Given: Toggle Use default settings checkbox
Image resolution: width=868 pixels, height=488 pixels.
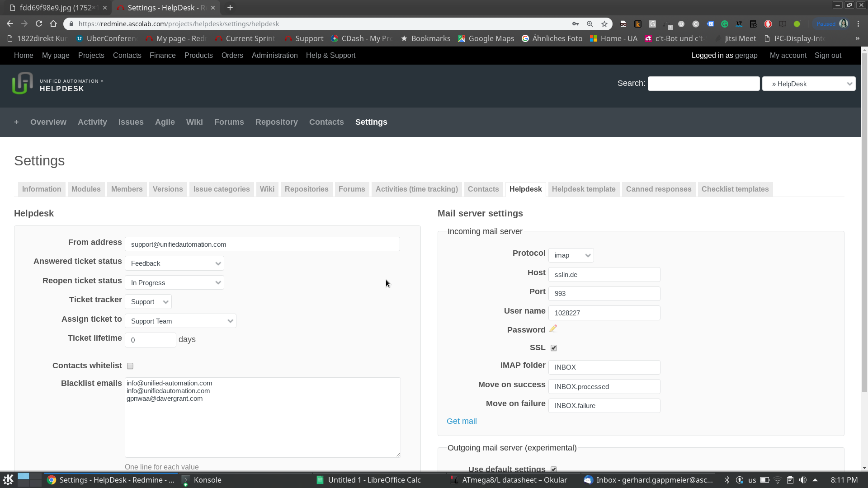Looking at the screenshot, I should tap(554, 469).
